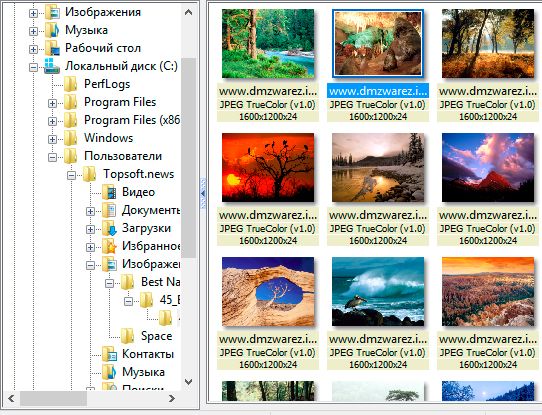Screen dimensions: 542x415
Task: Select the red sunset tree with birds thumbnail
Action: pyautogui.click(x=268, y=168)
